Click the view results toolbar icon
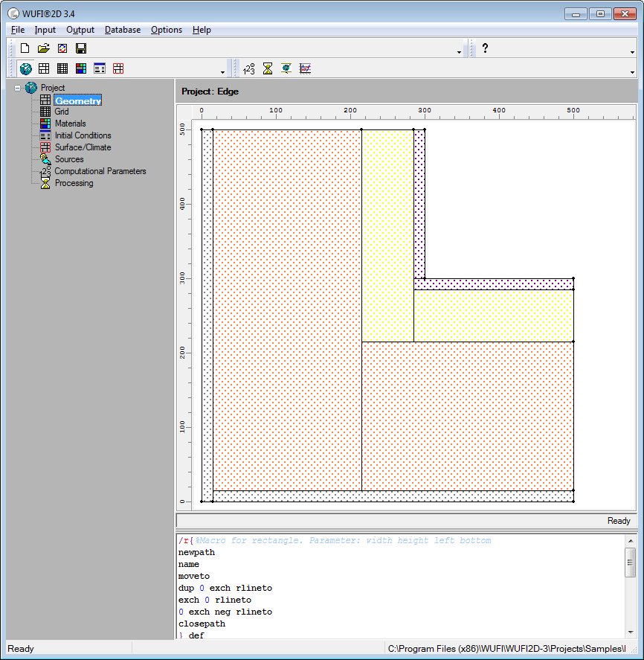The height and width of the screenshot is (660, 644). point(286,68)
